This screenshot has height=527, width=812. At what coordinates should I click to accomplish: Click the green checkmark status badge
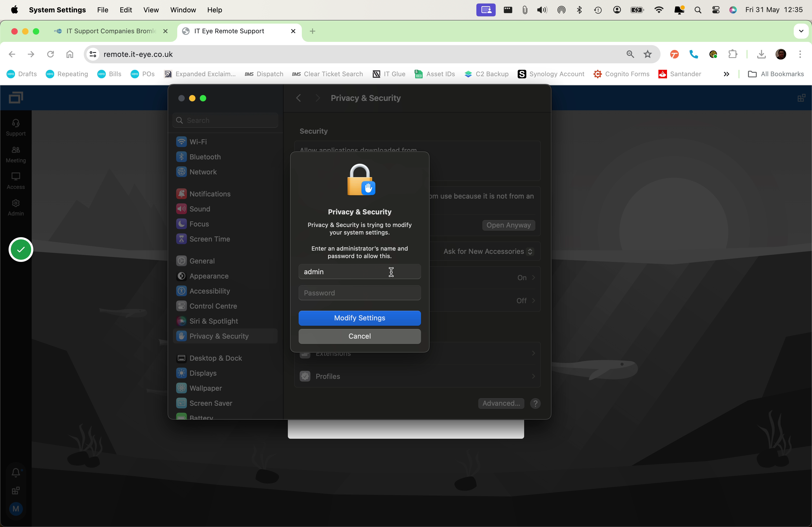(x=21, y=250)
